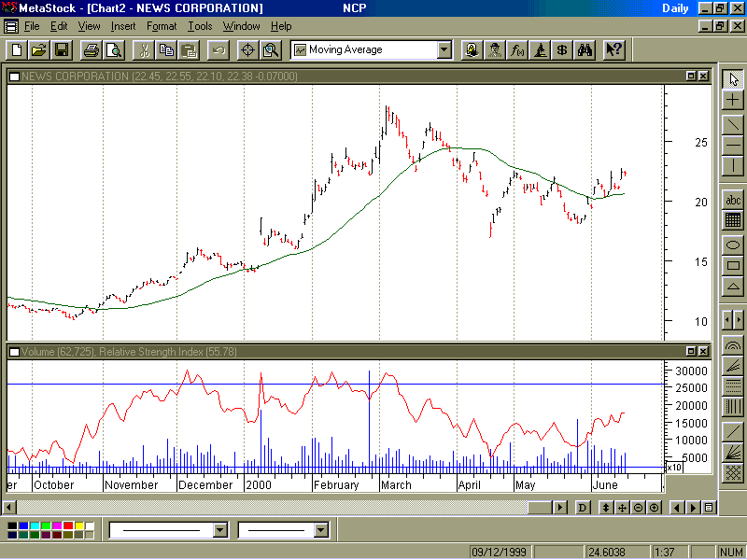The height and width of the screenshot is (560, 747).
Task: Choose a security with crosshair target icon
Action: [247, 50]
